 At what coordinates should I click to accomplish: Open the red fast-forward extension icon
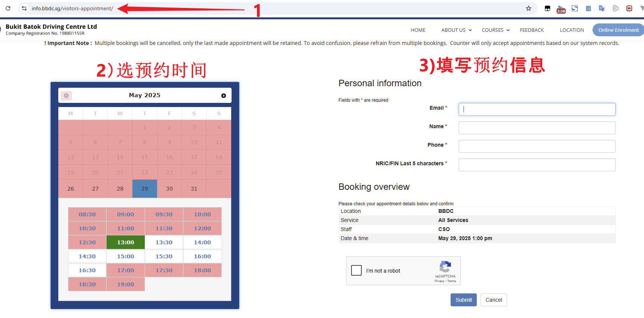click(629, 8)
